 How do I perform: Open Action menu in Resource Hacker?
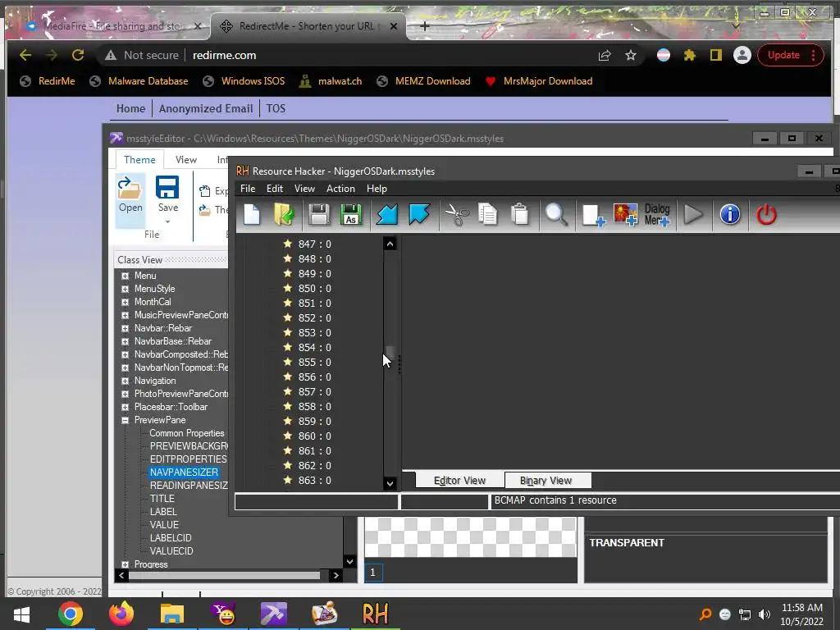(x=340, y=189)
